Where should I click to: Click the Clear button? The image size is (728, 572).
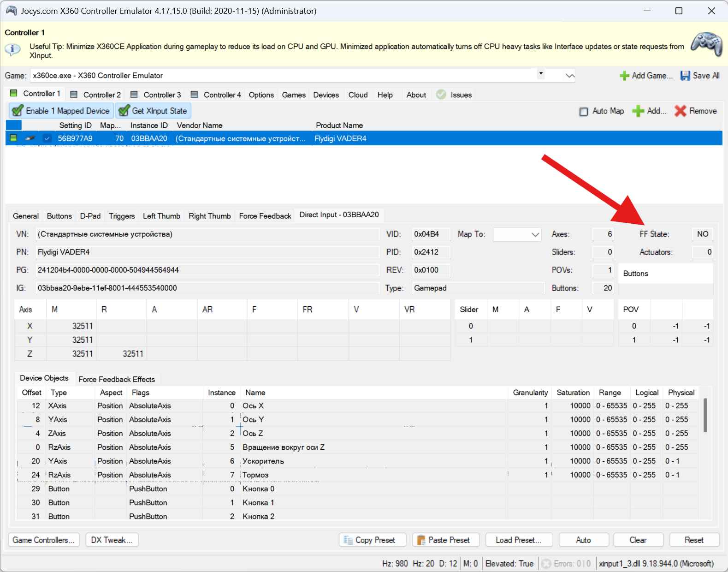click(x=638, y=540)
